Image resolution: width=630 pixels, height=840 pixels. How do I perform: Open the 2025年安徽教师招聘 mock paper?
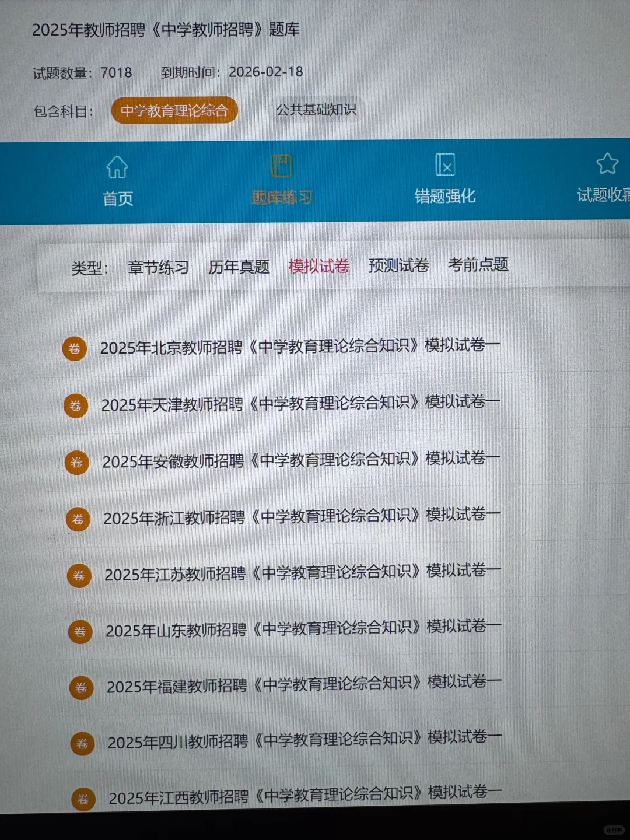tap(300, 461)
